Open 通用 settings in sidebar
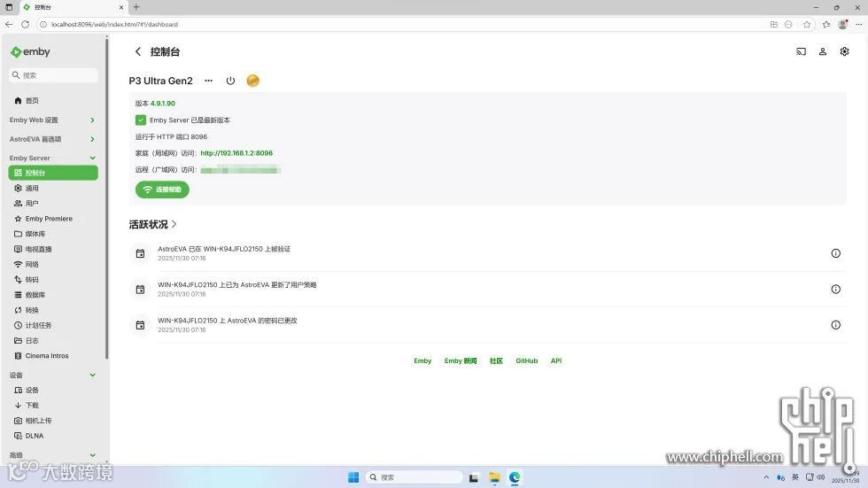The width and height of the screenshot is (868, 488). pyautogui.click(x=53, y=188)
